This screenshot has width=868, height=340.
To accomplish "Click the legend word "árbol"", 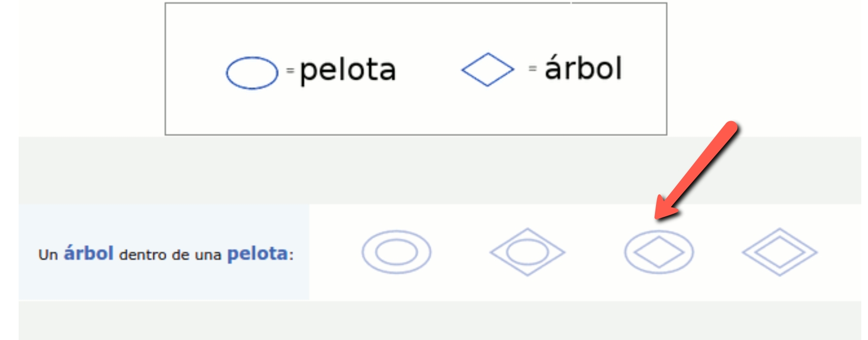I will point(583,68).
